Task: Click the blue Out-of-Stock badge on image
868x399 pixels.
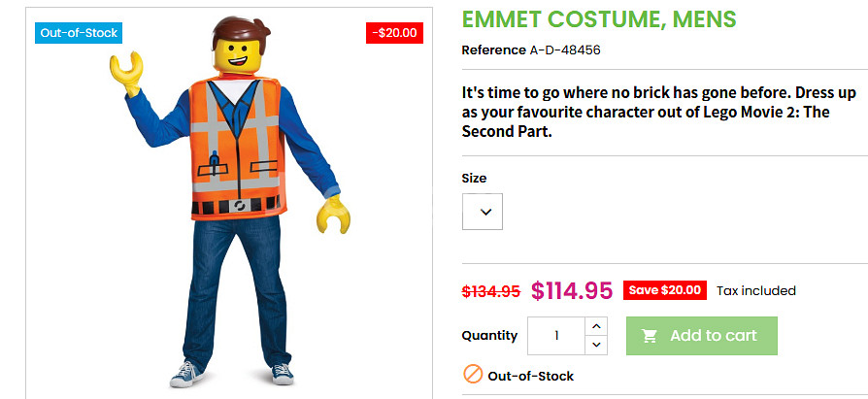Action: [x=80, y=33]
